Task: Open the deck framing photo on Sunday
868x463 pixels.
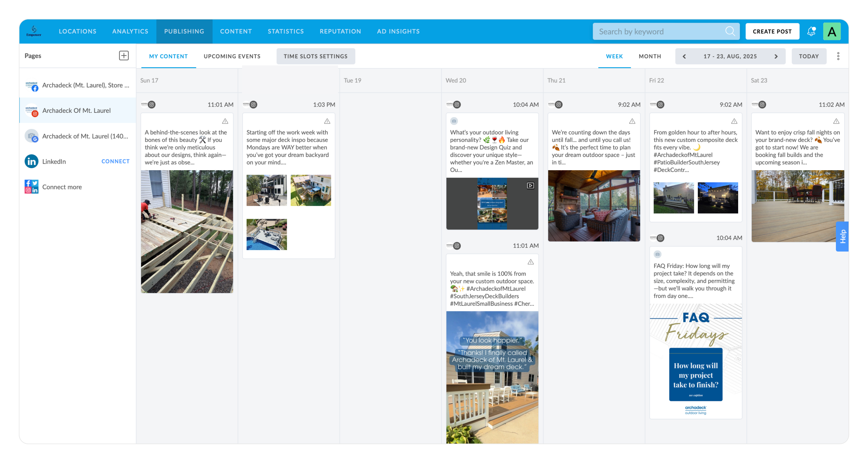Action: (187, 231)
